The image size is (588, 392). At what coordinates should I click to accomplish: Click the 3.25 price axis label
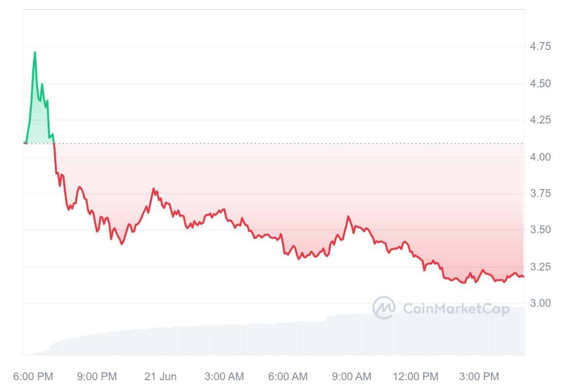coord(539,267)
